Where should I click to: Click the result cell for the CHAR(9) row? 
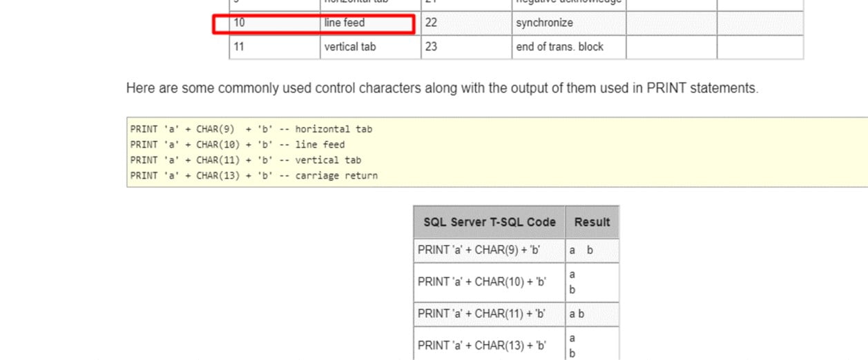tap(592, 250)
